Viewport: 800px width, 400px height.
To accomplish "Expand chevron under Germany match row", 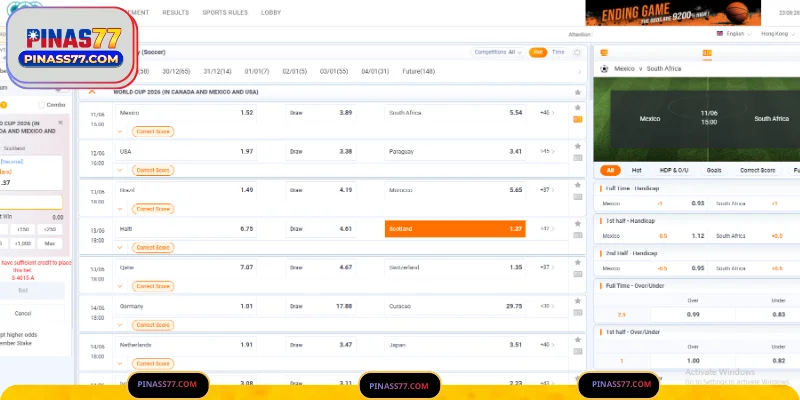I will click(x=120, y=325).
